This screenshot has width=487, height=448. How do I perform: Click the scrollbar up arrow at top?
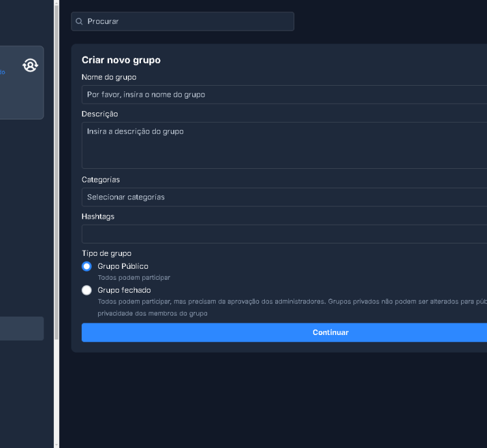56,3
